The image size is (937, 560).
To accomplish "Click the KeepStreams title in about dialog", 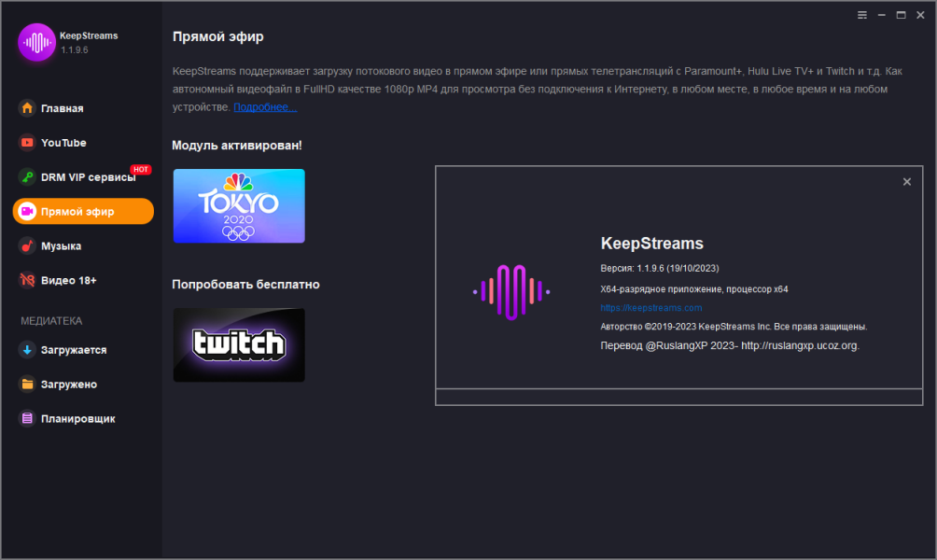I will [652, 244].
